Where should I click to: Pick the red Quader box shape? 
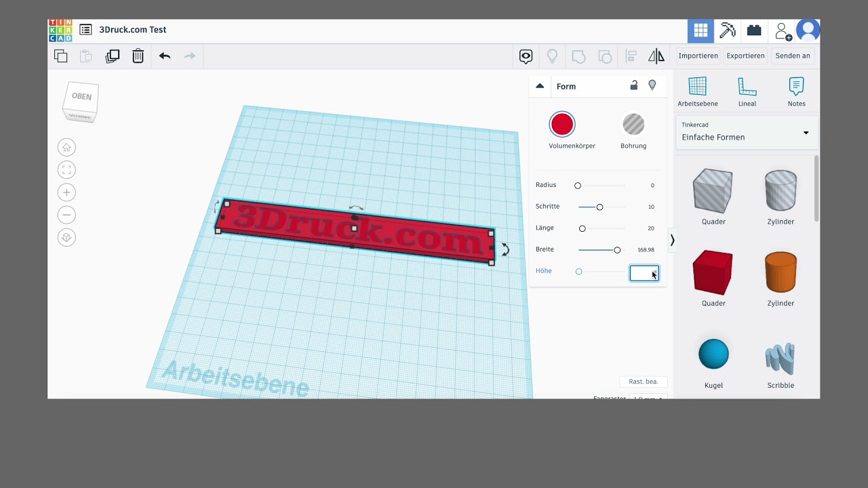click(x=713, y=272)
